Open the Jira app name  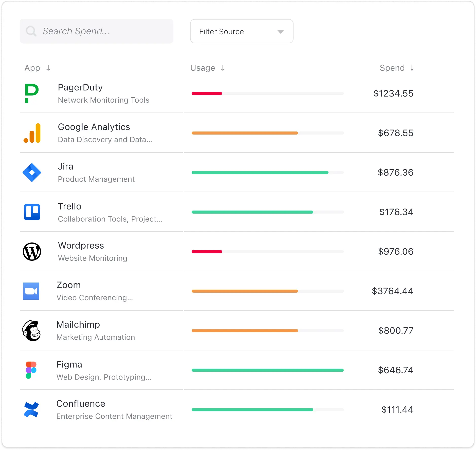(x=66, y=166)
